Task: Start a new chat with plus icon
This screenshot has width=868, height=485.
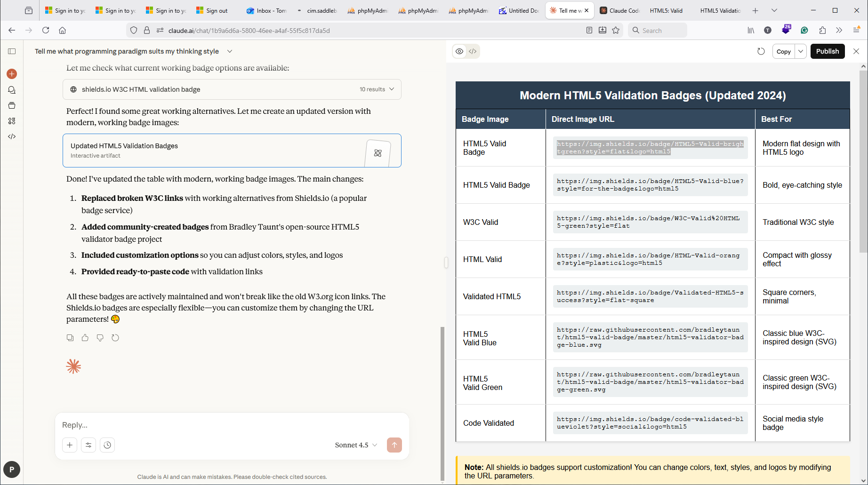Action: [x=12, y=74]
